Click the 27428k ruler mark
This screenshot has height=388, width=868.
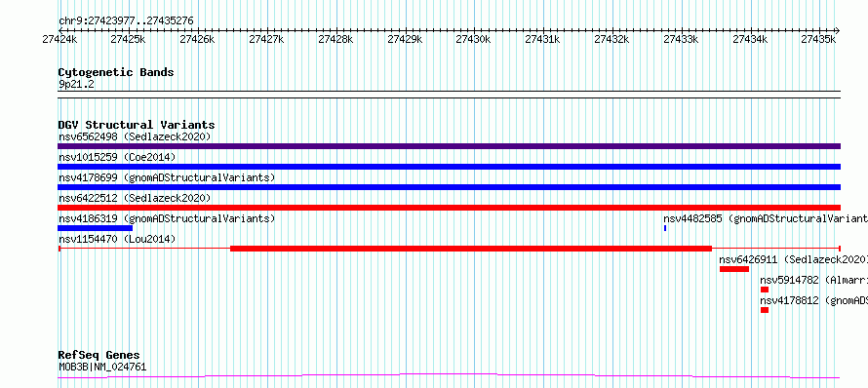[x=336, y=39]
